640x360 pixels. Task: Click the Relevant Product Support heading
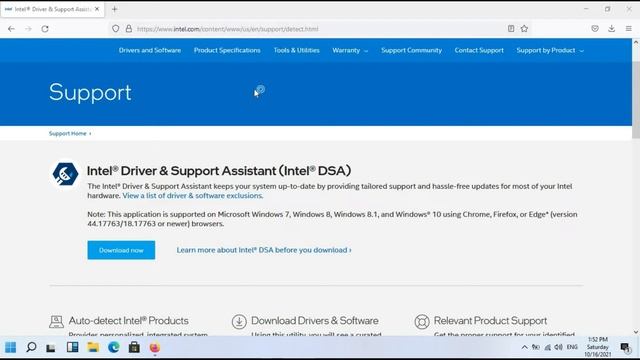[x=490, y=320]
